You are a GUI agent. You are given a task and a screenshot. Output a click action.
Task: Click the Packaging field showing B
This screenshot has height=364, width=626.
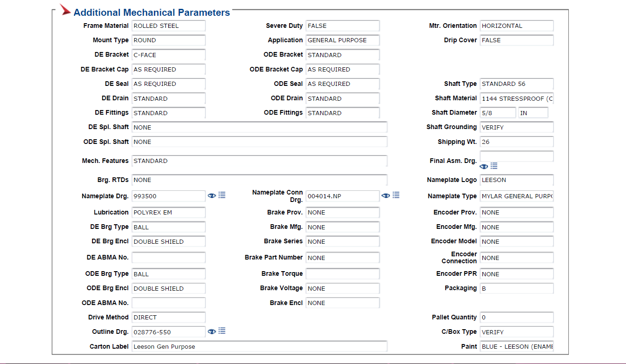517,288
